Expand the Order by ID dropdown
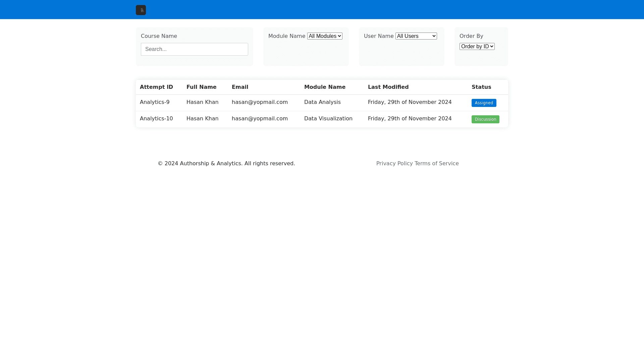The width and height of the screenshot is (644, 362). click(477, 47)
